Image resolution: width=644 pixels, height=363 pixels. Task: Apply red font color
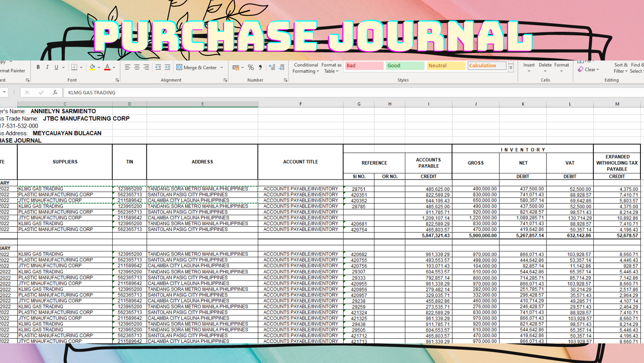(x=107, y=67)
